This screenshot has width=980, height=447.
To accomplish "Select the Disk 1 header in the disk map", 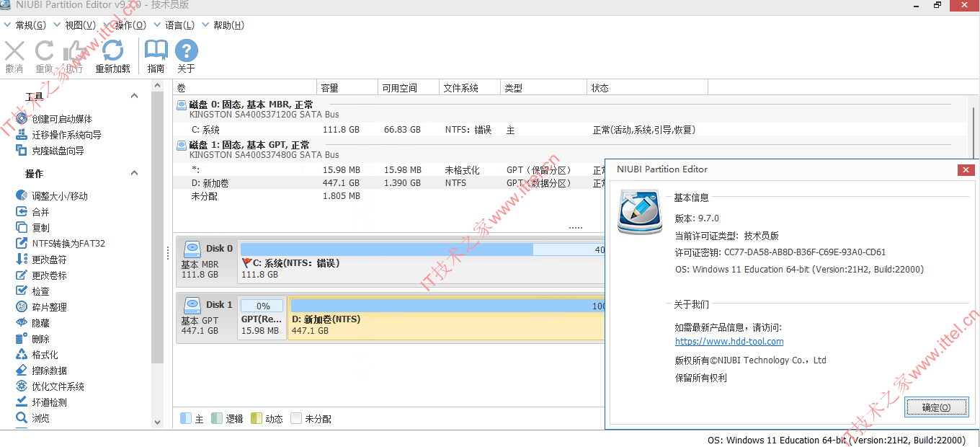I will point(207,317).
